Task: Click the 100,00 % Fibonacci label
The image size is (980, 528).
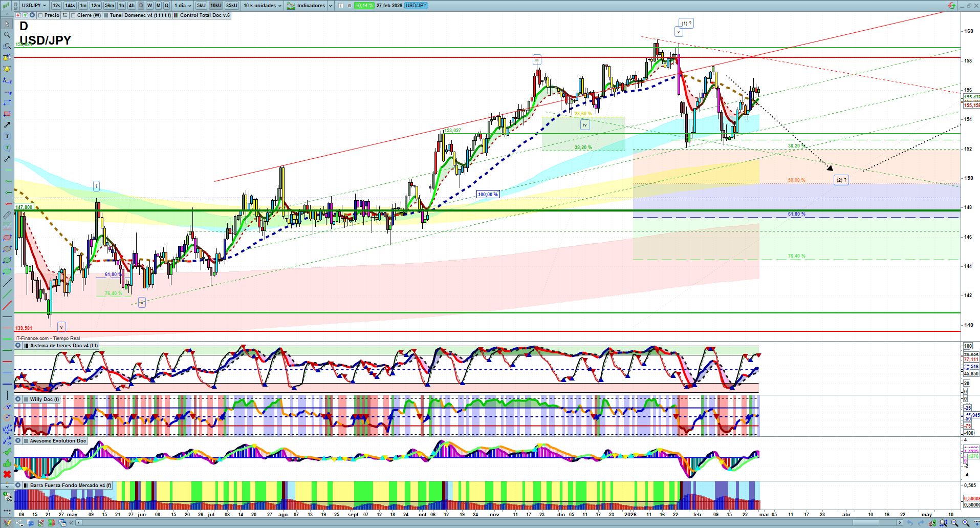Action: 488,195
